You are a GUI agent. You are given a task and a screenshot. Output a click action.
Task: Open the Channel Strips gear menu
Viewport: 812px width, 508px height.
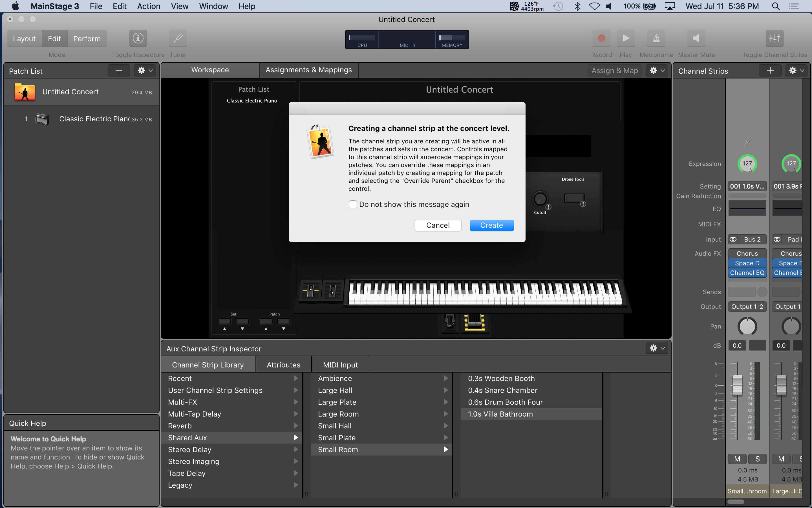796,71
